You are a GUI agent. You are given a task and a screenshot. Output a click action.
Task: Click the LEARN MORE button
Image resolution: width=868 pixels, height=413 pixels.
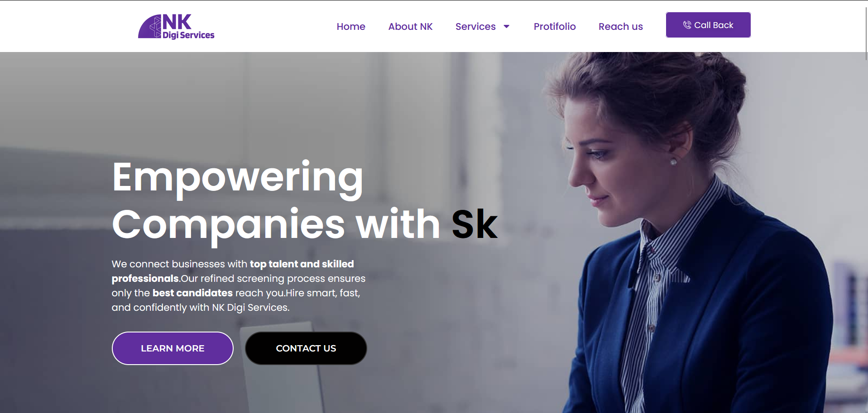173,348
